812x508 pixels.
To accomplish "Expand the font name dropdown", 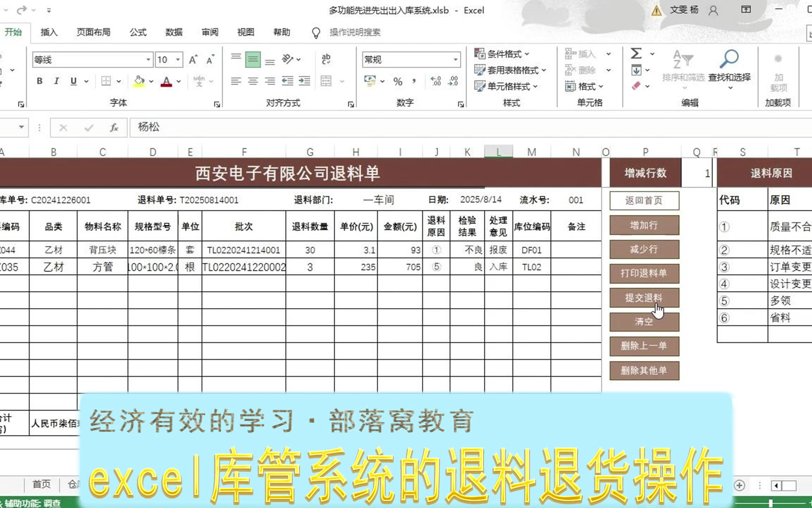I will click(148, 60).
